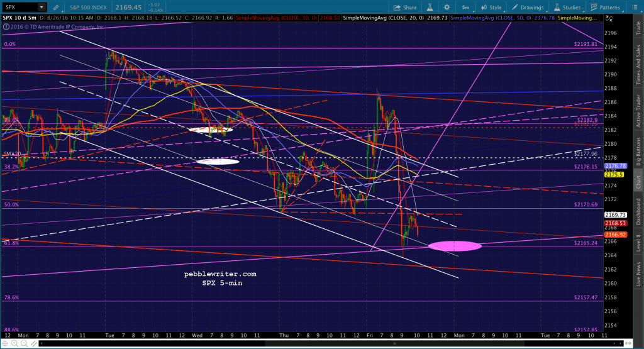Open chart settings gear icon
The image size is (644, 349).
(x=447, y=8)
